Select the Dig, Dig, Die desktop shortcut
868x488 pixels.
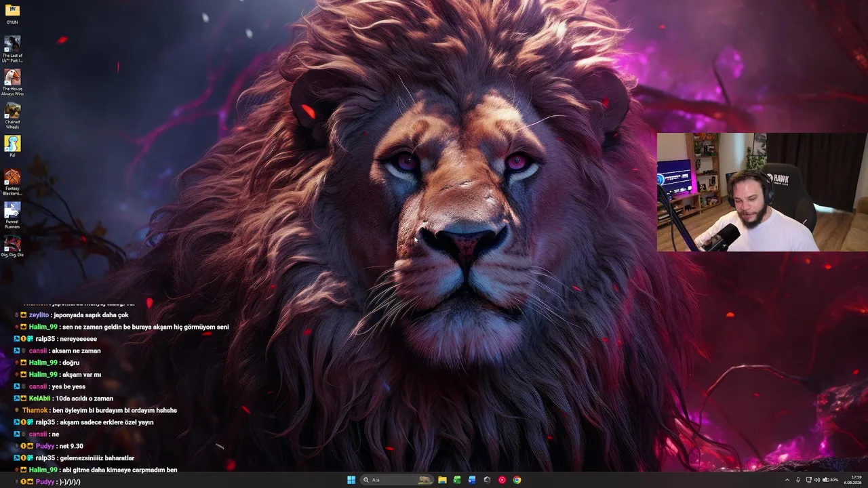coord(12,246)
